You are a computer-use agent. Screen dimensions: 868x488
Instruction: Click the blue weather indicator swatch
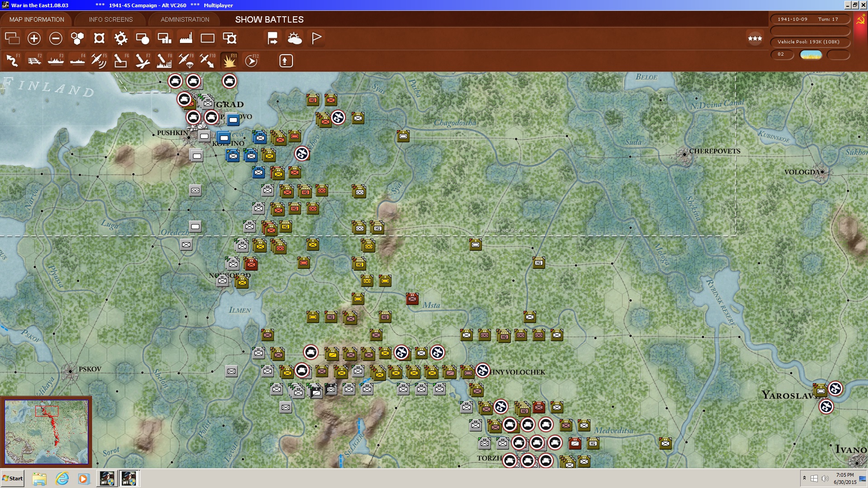tap(811, 55)
